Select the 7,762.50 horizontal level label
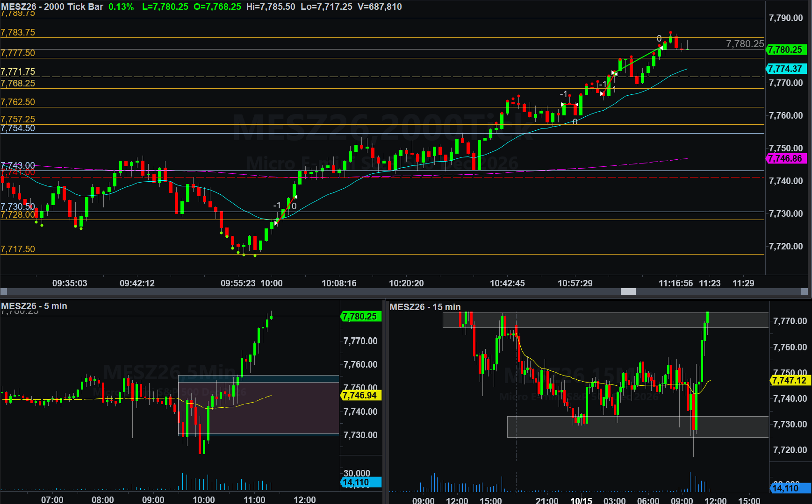Viewport: 812px width, 504px height. pyautogui.click(x=18, y=102)
